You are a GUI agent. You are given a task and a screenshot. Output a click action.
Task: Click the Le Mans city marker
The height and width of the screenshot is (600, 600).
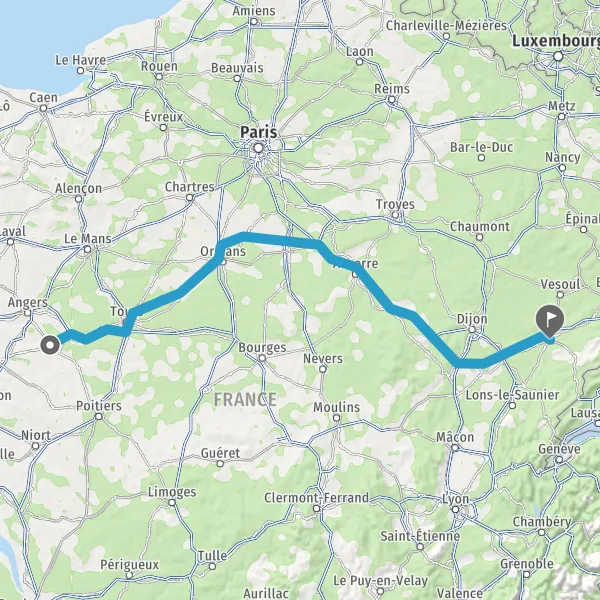(87, 249)
